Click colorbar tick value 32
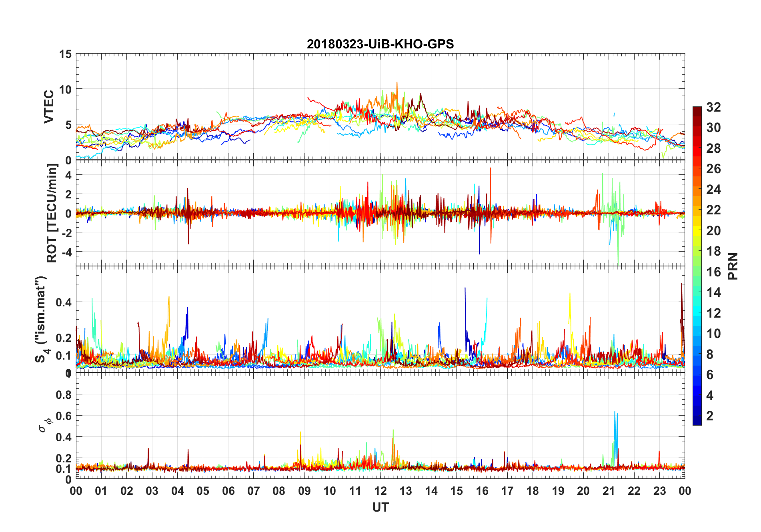This screenshot has width=761, height=532. pos(713,107)
